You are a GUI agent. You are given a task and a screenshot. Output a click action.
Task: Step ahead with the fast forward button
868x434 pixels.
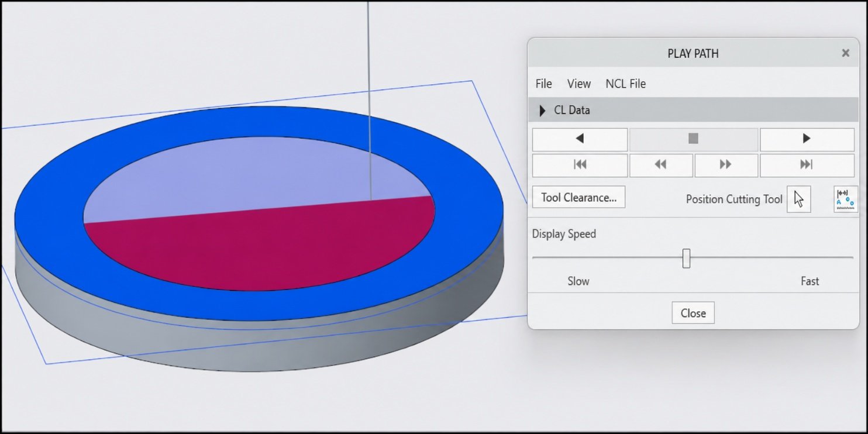[726, 165]
